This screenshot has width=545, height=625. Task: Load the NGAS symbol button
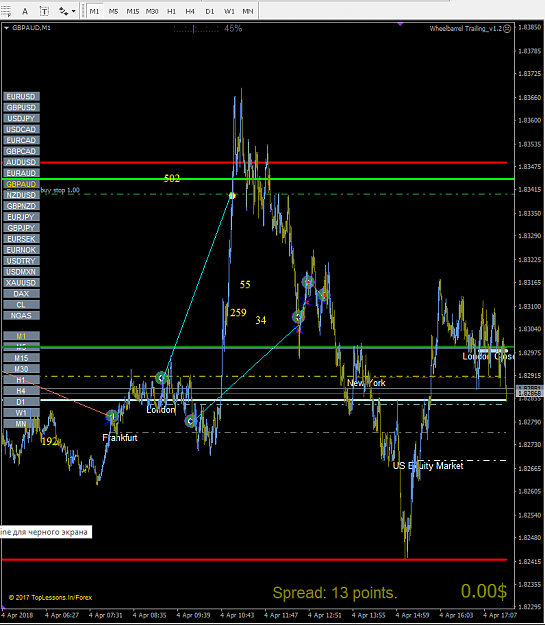[21, 316]
